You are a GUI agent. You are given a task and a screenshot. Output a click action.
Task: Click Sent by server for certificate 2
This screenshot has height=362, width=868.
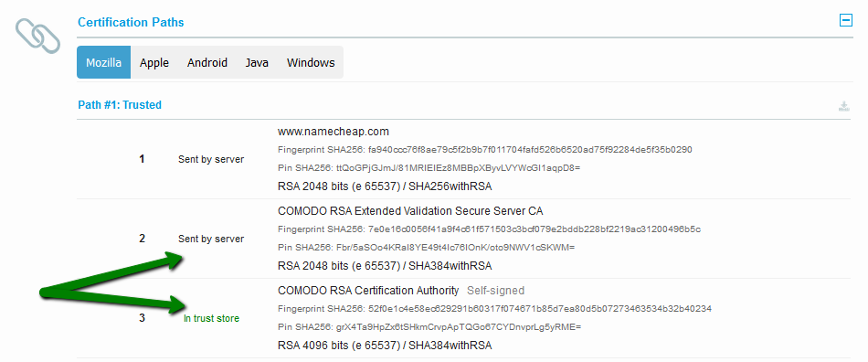click(x=211, y=239)
